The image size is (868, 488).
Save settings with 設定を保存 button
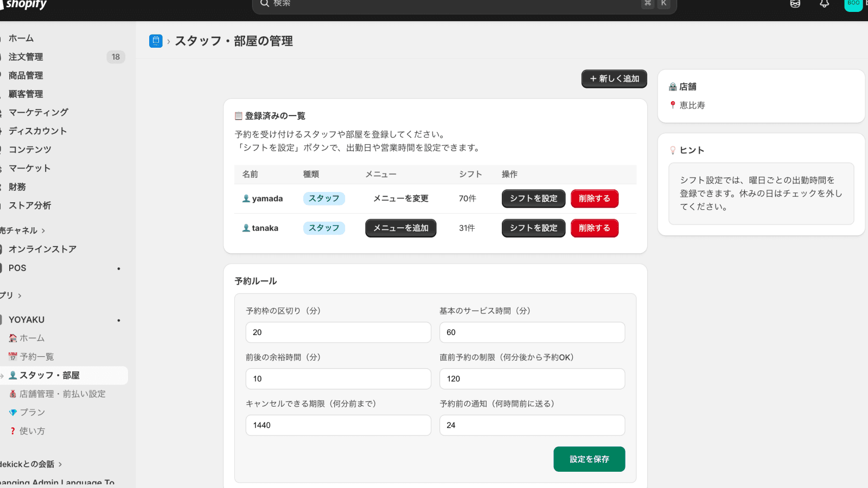[x=589, y=459]
